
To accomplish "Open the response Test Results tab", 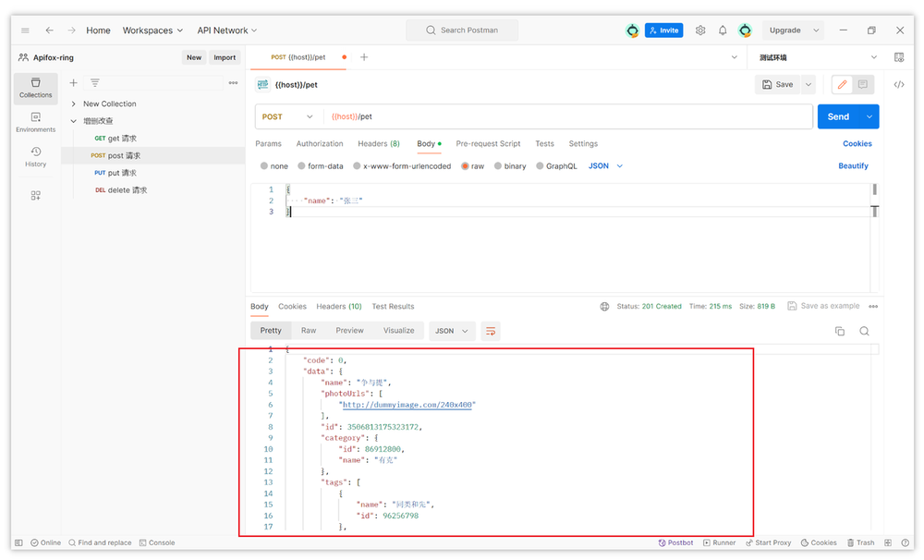I will 393,307.
